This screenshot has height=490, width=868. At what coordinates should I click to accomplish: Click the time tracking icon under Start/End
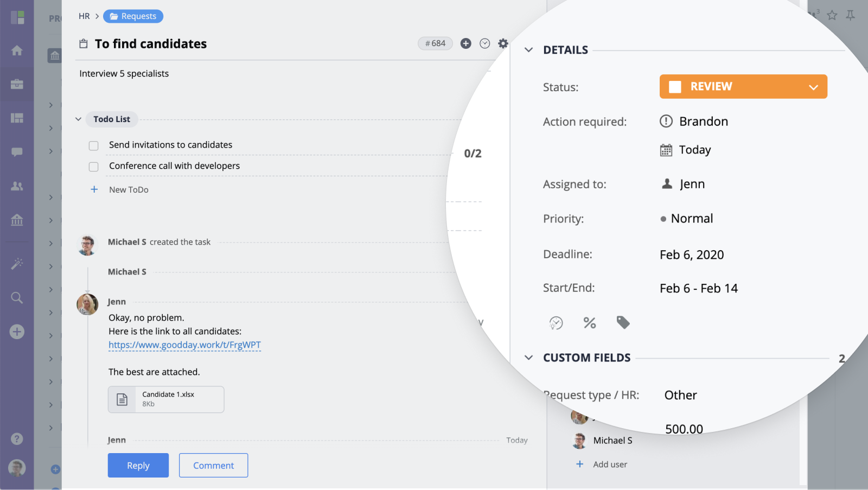tap(556, 323)
